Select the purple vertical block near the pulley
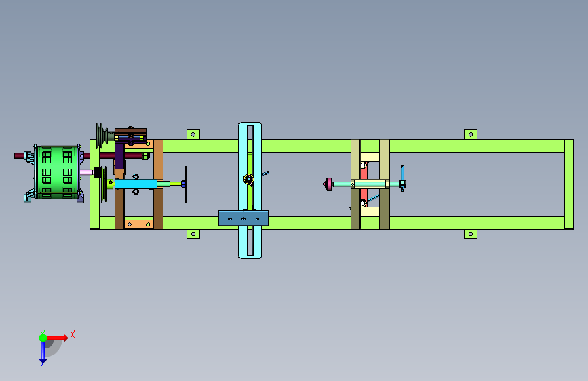The width and height of the screenshot is (588, 381). tap(119, 156)
